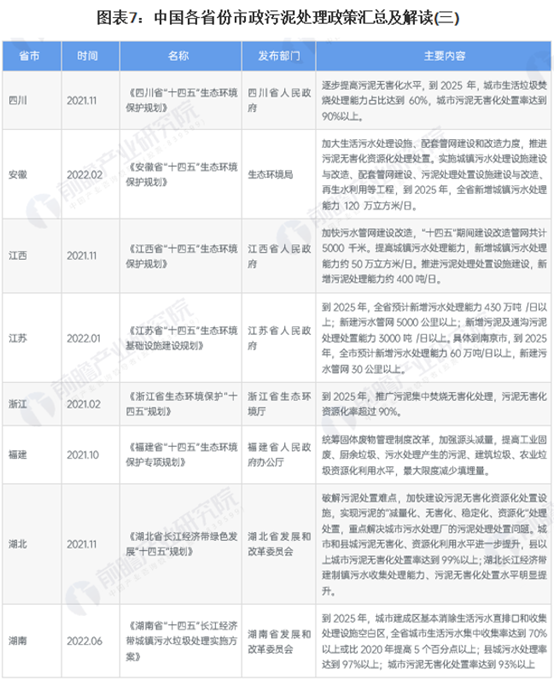
Task: Select the 省市 column header
Action: point(30,56)
